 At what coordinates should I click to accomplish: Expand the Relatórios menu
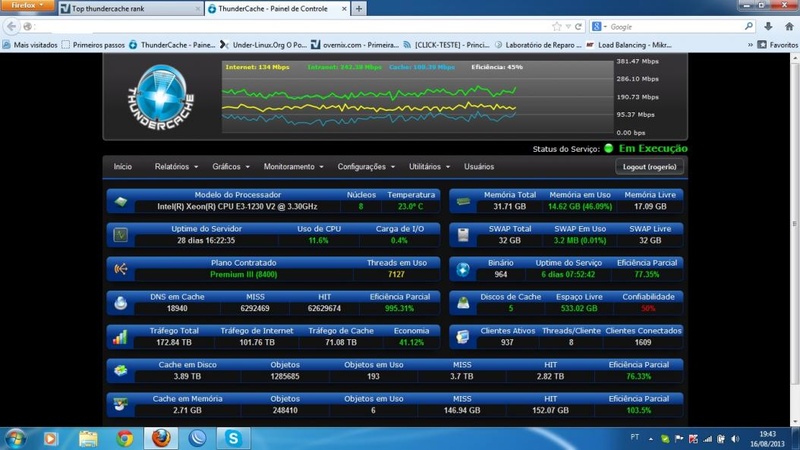click(x=176, y=167)
